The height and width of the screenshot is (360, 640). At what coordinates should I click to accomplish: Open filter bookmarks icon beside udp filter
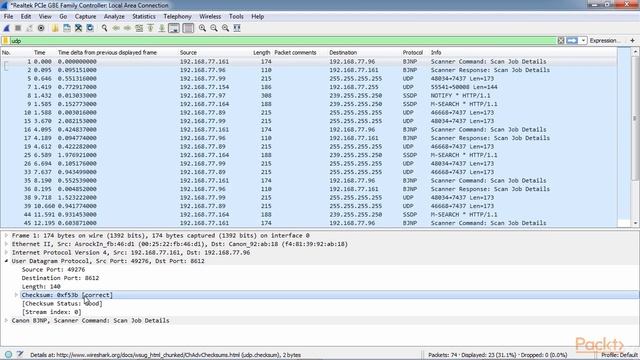click(x=5, y=40)
